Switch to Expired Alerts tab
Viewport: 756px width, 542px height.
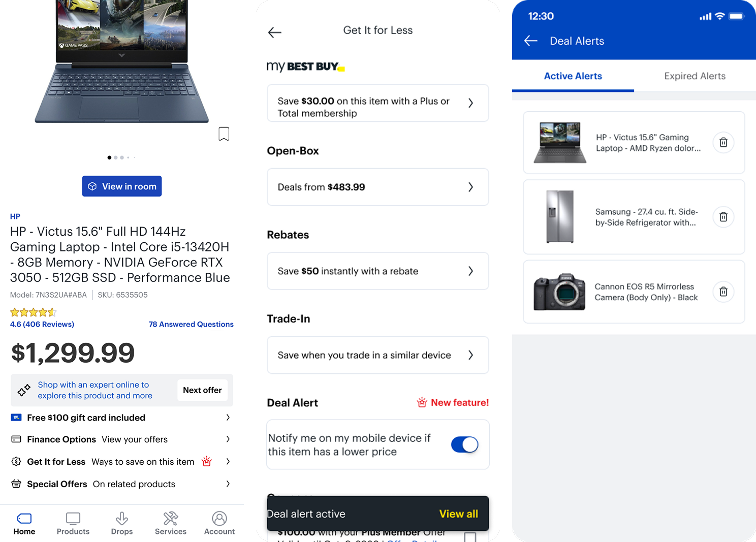coord(695,76)
